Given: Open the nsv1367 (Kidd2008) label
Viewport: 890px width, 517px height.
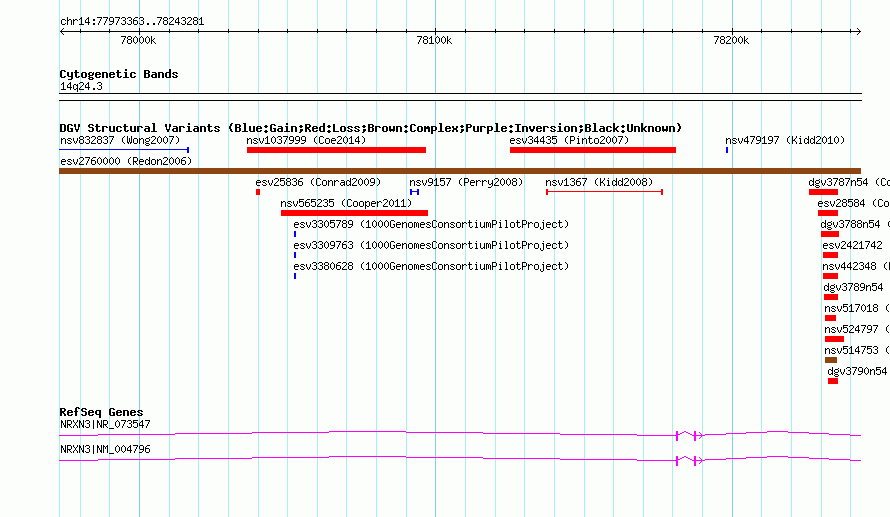Looking at the screenshot, I should click(599, 182).
